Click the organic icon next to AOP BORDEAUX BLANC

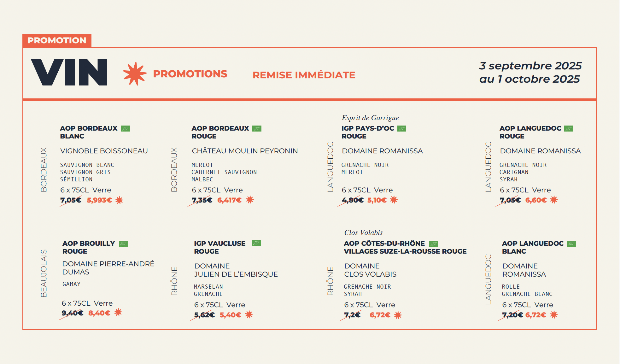(125, 128)
